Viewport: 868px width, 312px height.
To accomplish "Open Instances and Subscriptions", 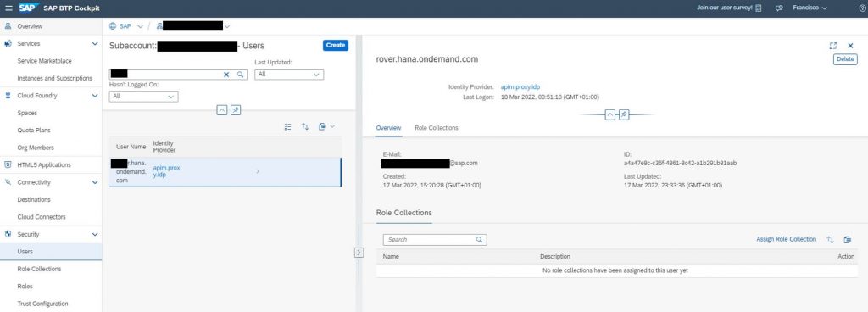I will (x=54, y=78).
